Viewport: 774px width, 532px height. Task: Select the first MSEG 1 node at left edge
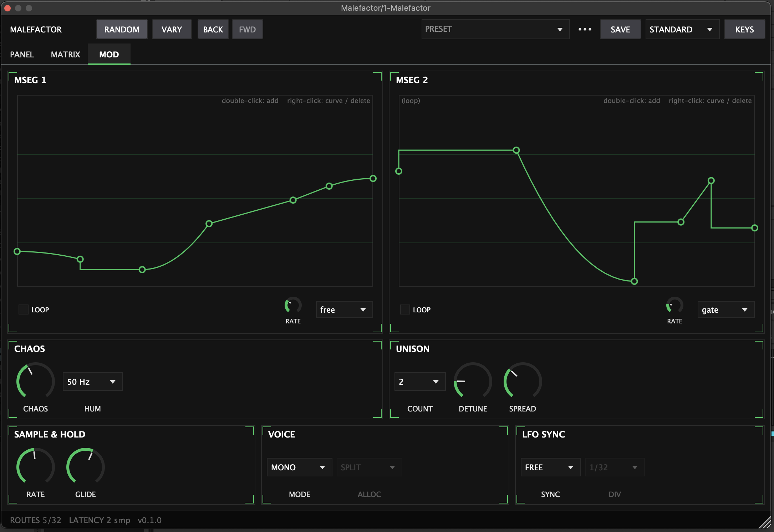point(17,251)
